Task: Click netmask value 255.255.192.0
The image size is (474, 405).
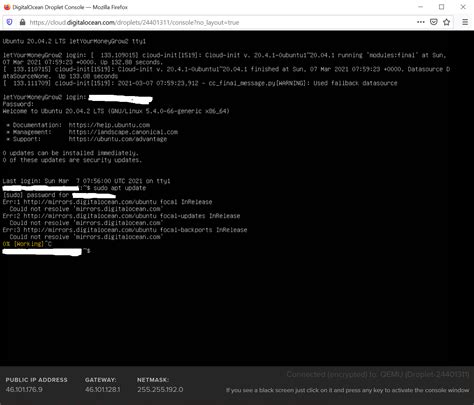Action: pos(160,389)
